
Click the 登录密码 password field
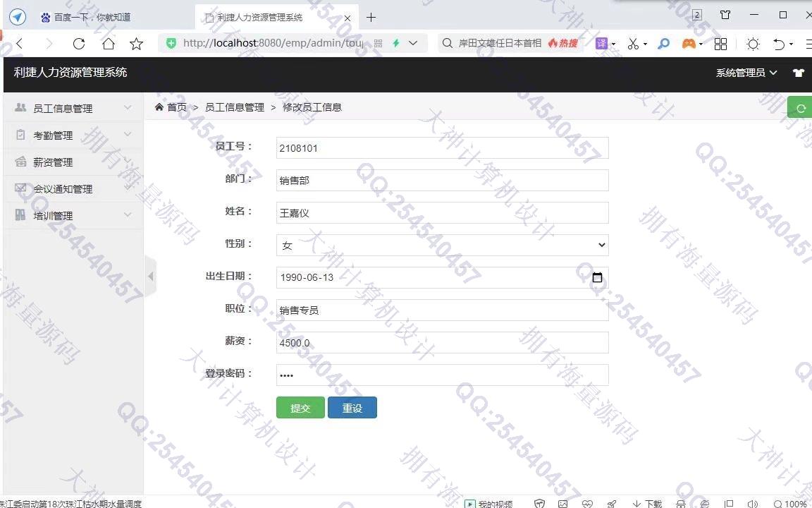(442, 375)
